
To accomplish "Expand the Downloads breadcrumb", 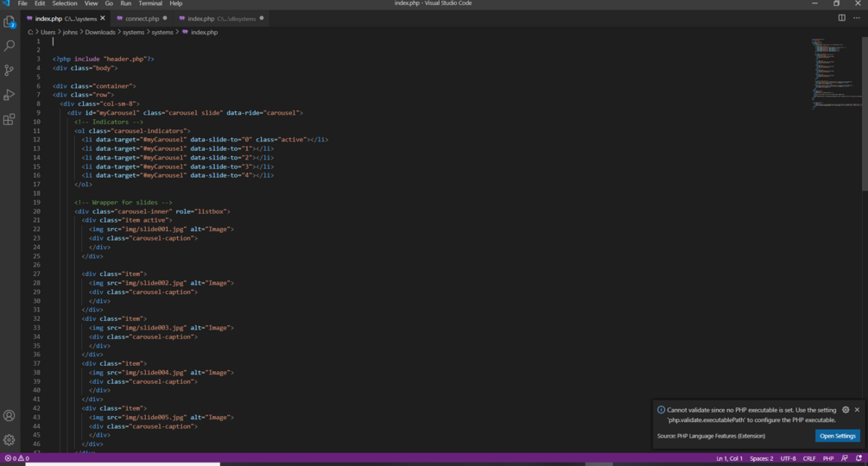I will point(100,32).
